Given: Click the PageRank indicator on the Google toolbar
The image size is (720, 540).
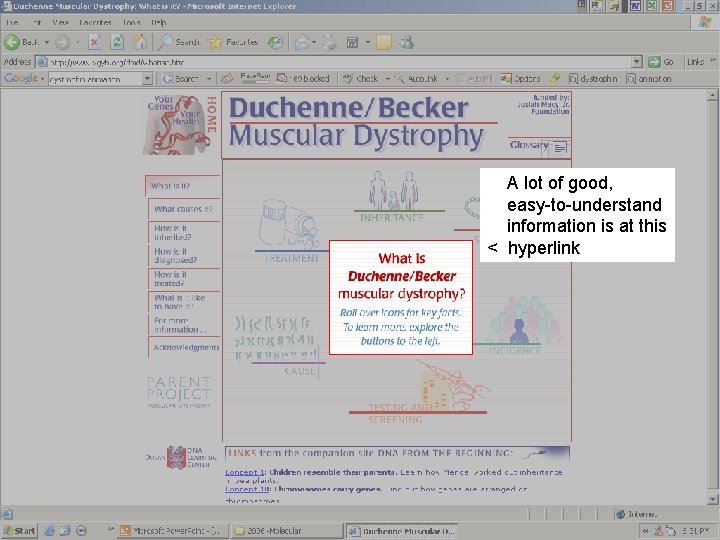Looking at the screenshot, I should [255, 78].
